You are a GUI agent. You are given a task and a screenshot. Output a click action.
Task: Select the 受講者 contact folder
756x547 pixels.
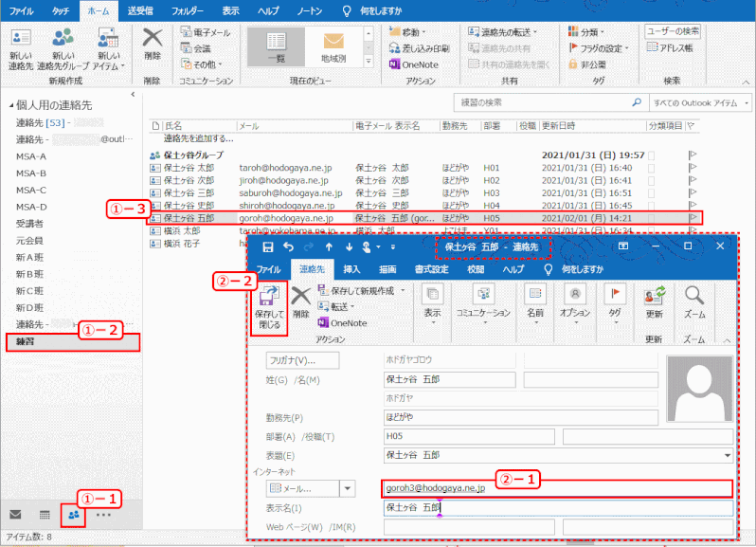click(29, 224)
